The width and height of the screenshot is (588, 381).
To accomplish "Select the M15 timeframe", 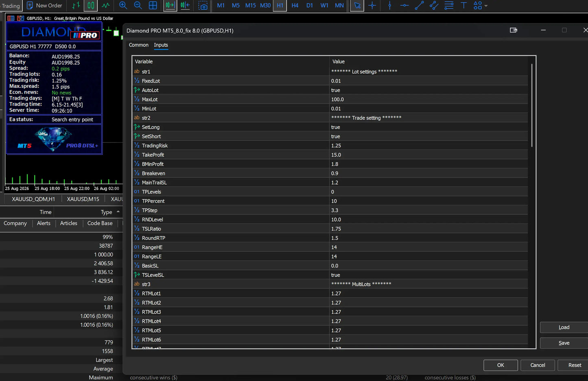I will coord(251,6).
